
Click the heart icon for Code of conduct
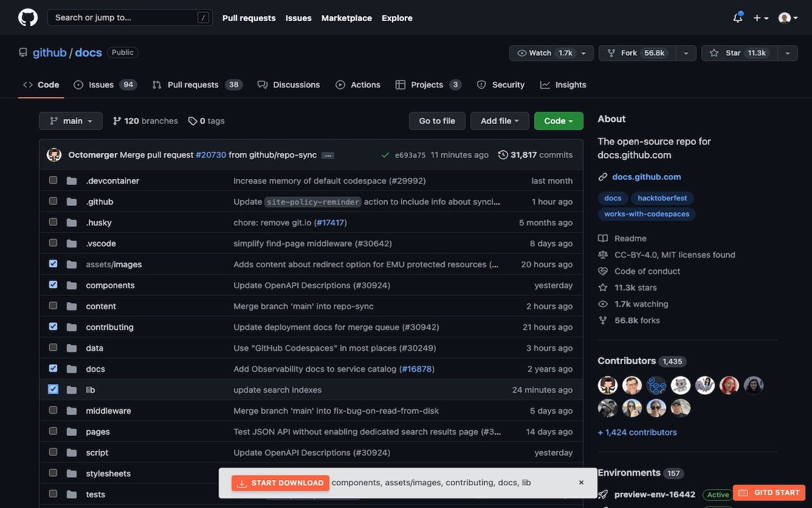[x=601, y=271]
